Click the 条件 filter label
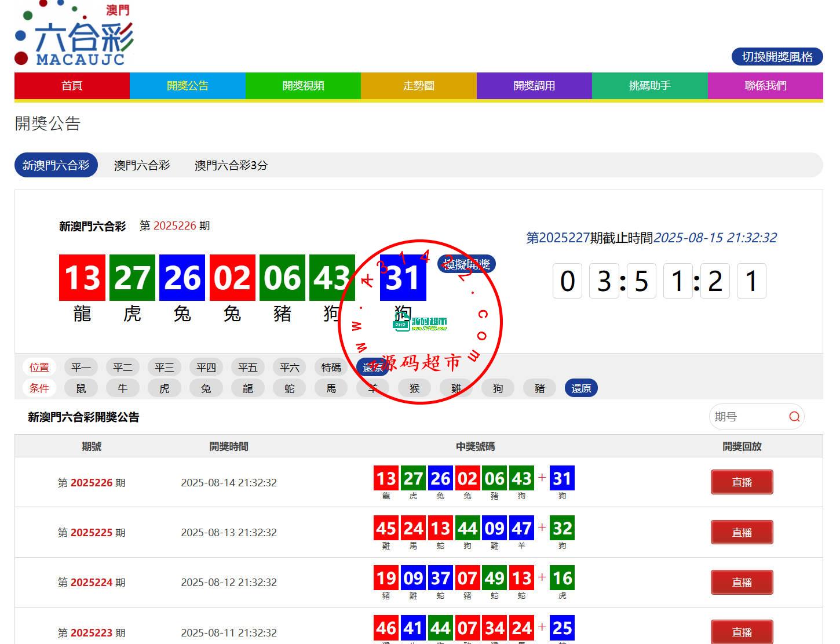 tap(39, 388)
